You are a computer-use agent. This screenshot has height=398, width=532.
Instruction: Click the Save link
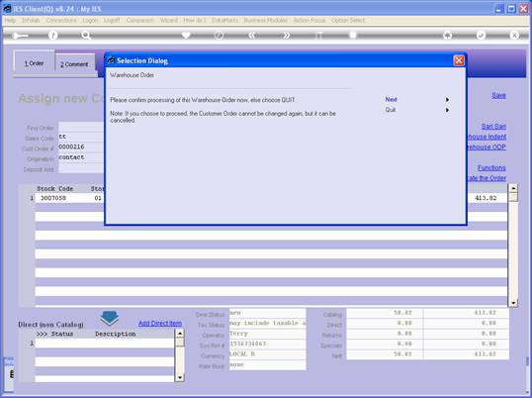click(498, 96)
